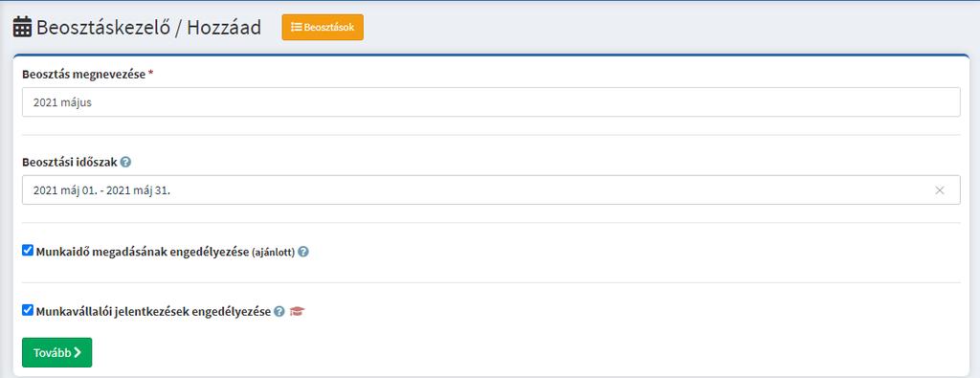
Task: Click the red required asterisk marker
Action: pos(151,73)
